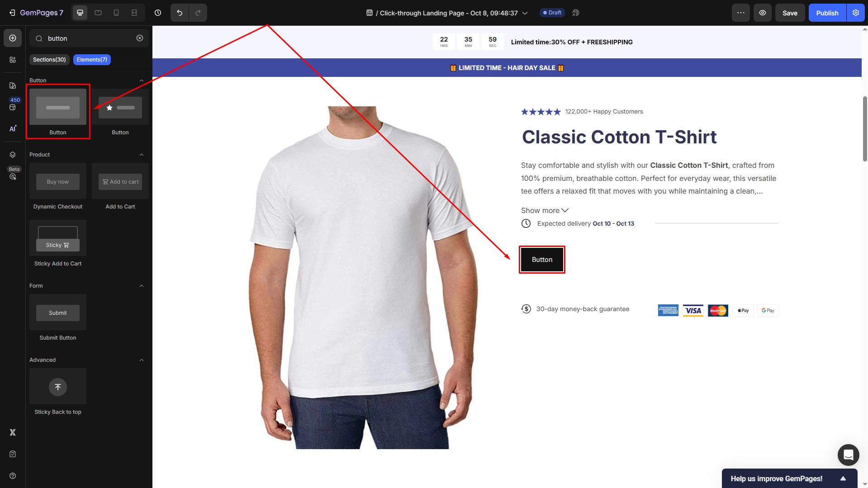
Task: Click the add element plus icon
Action: coord(13,38)
